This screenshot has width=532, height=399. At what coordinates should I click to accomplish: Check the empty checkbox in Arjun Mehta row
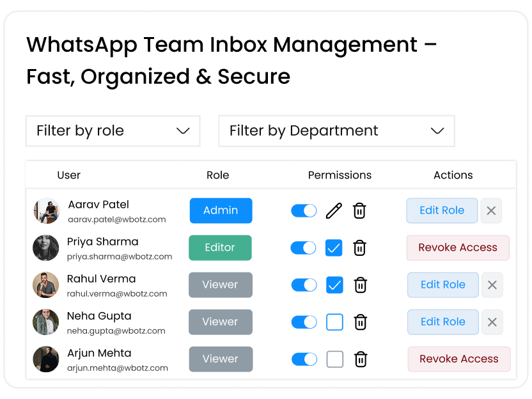coord(335,359)
